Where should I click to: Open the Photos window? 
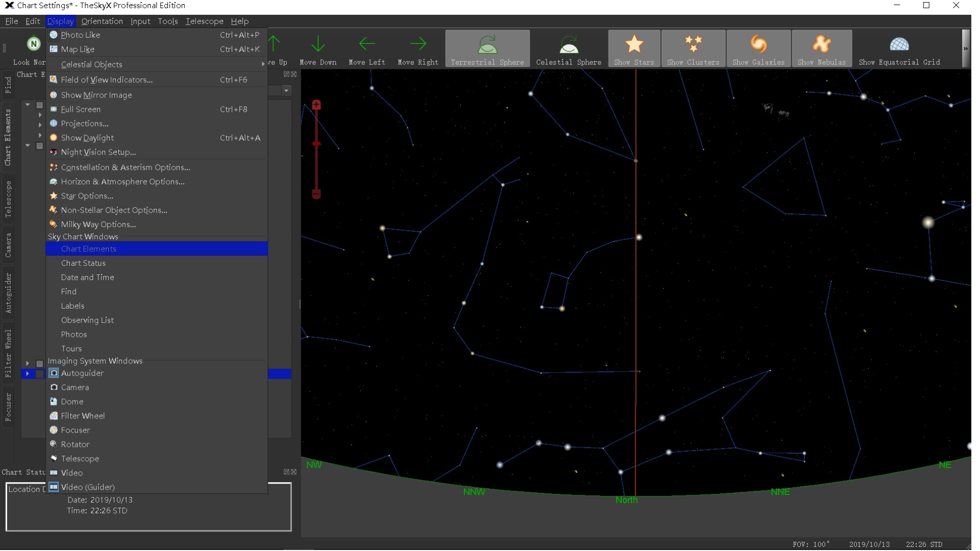point(157,334)
